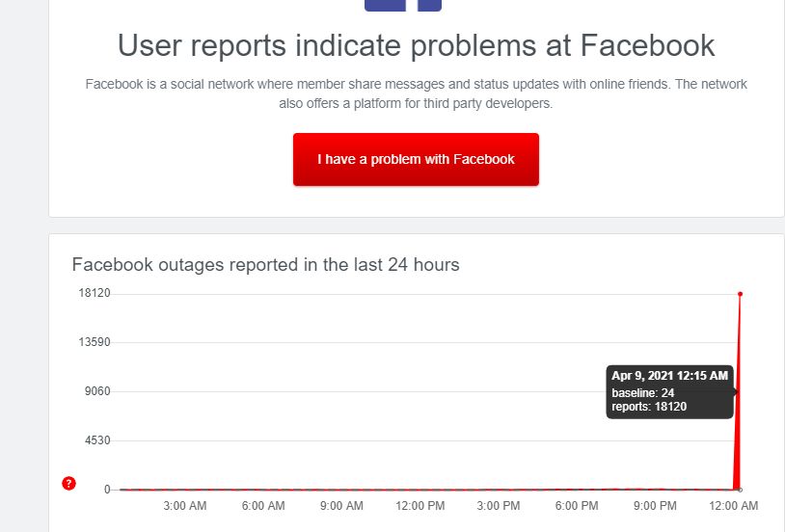Click the peak data point at 18120 reports

pos(740,294)
